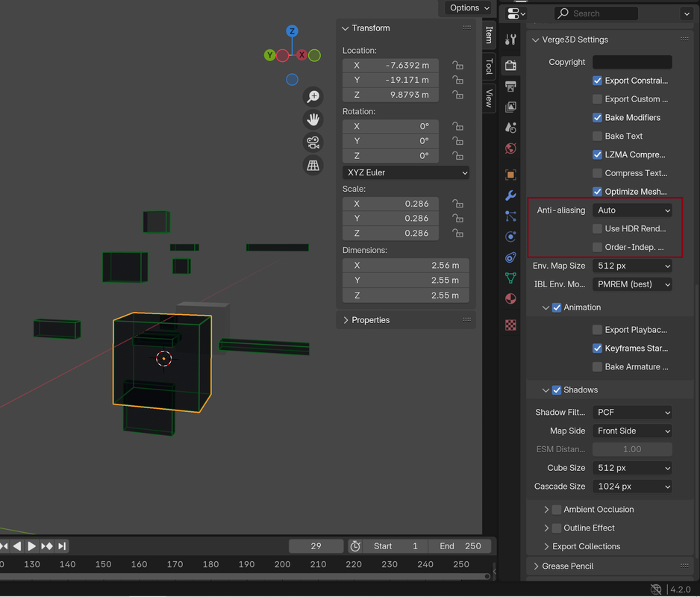Lock the Scale Y value

(457, 219)
